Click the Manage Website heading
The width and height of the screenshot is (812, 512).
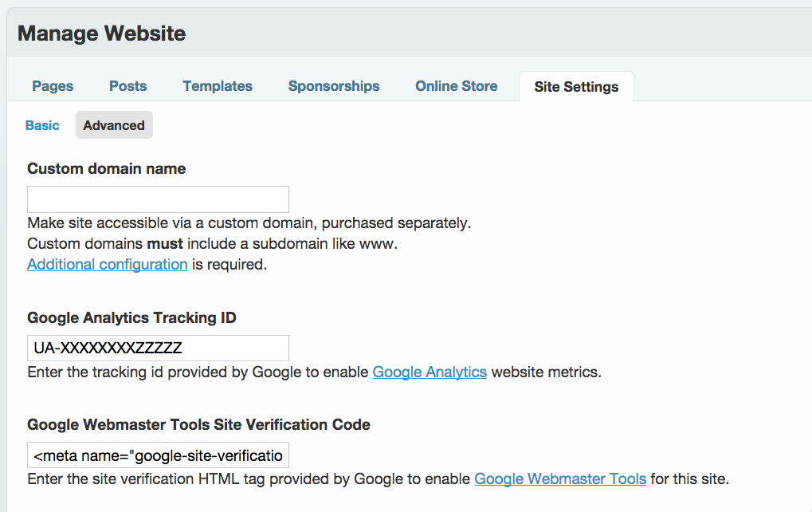101,33
